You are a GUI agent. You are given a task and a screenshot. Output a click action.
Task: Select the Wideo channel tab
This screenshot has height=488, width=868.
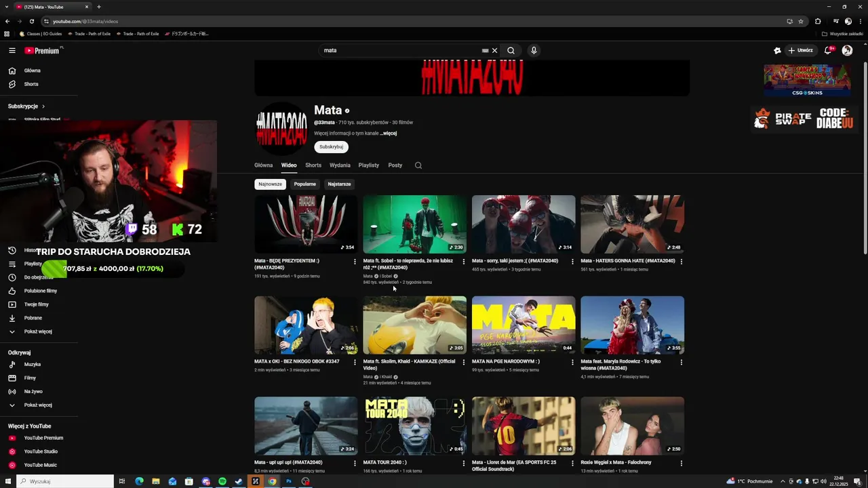289,165
